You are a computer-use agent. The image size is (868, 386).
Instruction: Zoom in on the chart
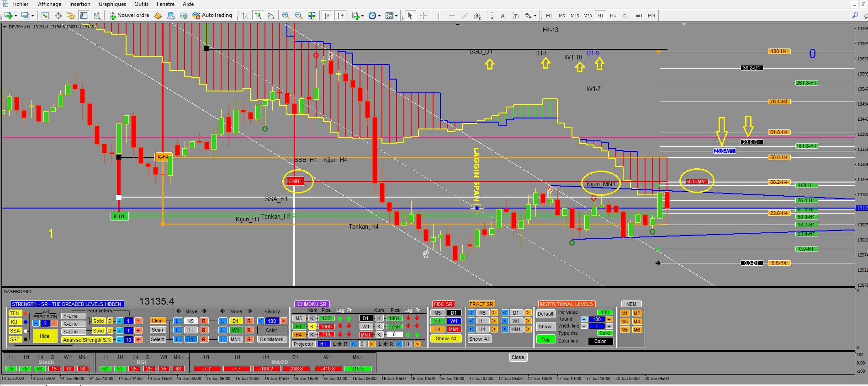[x=286, y=16]
